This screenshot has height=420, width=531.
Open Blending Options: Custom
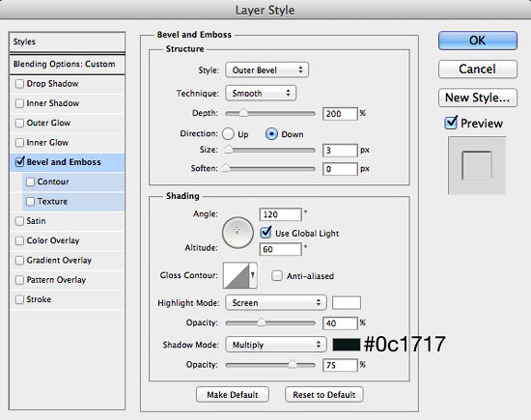tap(67, 64)
